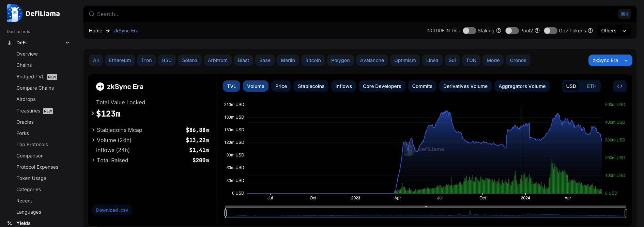The width and height of the screenshot is (644, 227).
Task: Enable the Core Developers chart series
Action: pos(382,86)
